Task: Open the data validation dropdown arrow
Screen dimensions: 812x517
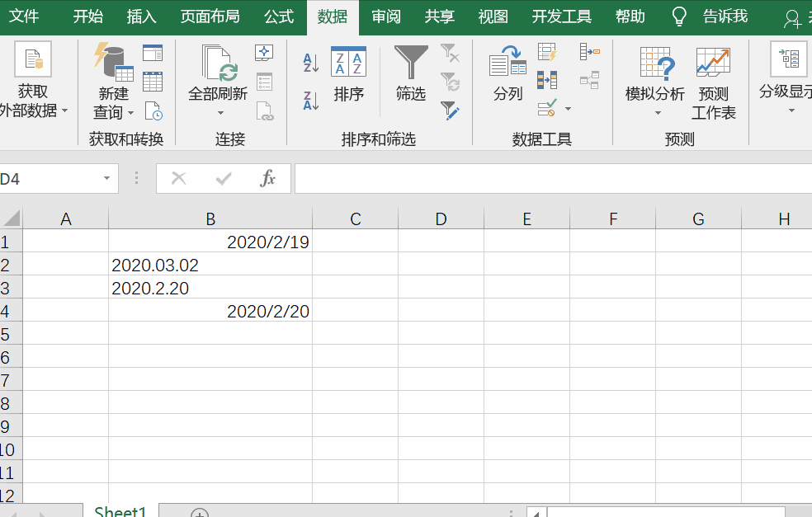Action: 568,109
